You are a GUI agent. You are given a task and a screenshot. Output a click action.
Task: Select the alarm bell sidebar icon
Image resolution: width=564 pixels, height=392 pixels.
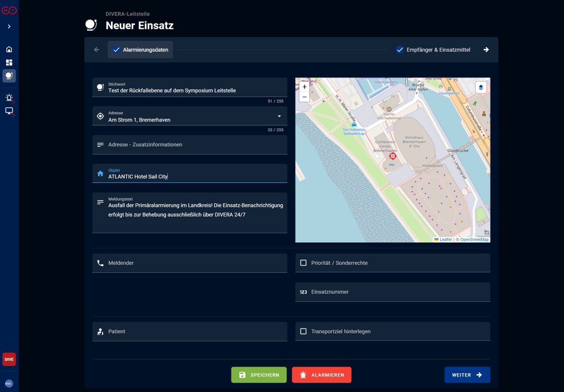9,76
